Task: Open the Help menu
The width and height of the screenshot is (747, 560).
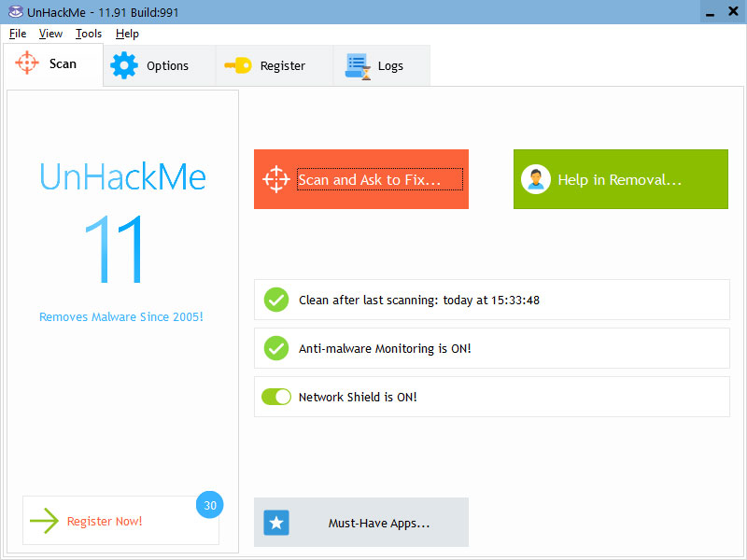Action: point(127,34)
